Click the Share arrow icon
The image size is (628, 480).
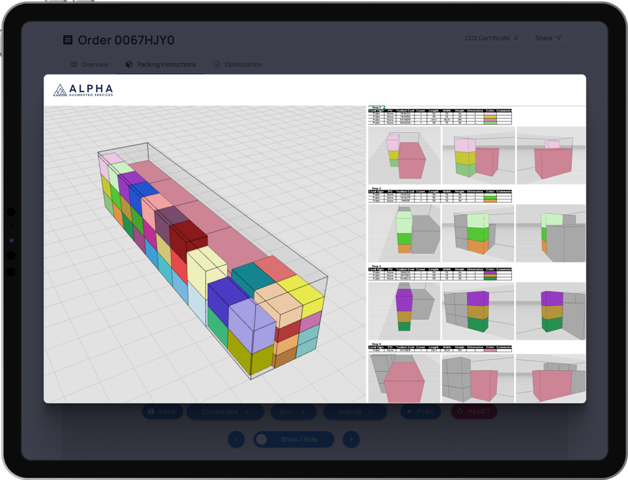(558, 38)
